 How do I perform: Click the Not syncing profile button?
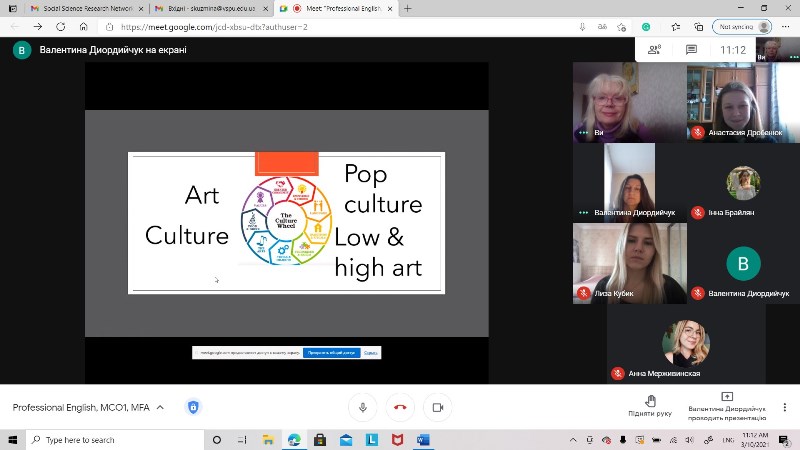[742, 27]
